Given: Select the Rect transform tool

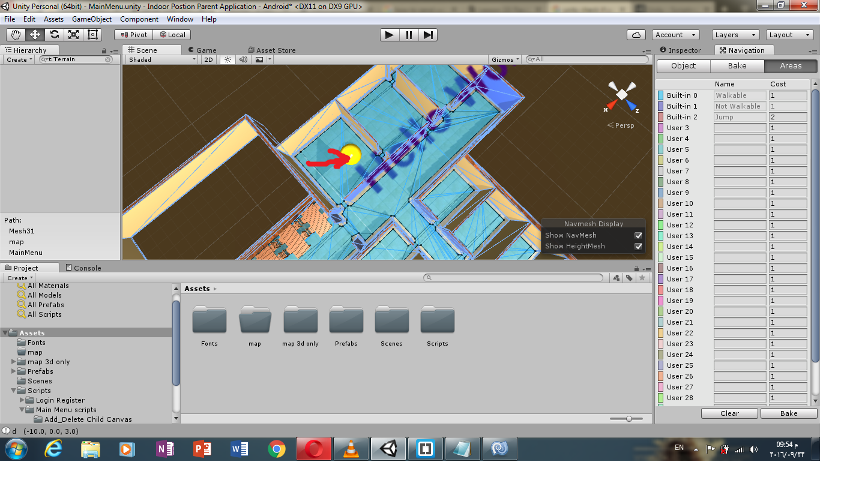Looking at the screenshot, I should 92,35.
